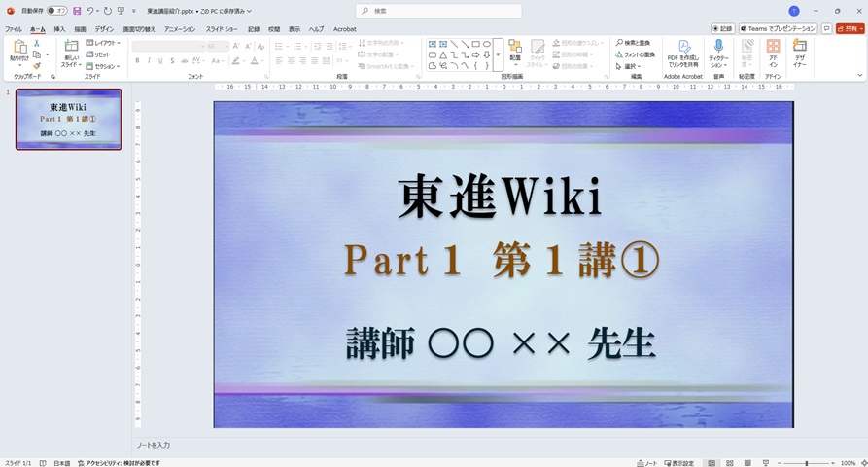Toggle the 自動保存 AutoSave switch

pos(57,11)
